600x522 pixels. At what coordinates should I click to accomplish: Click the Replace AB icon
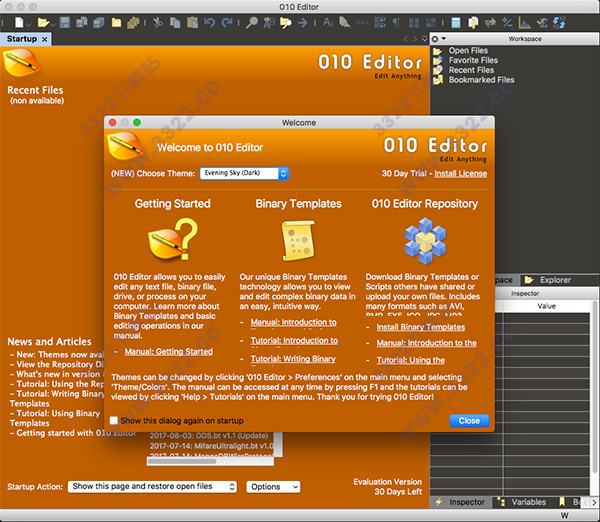[x=269, y=23]
